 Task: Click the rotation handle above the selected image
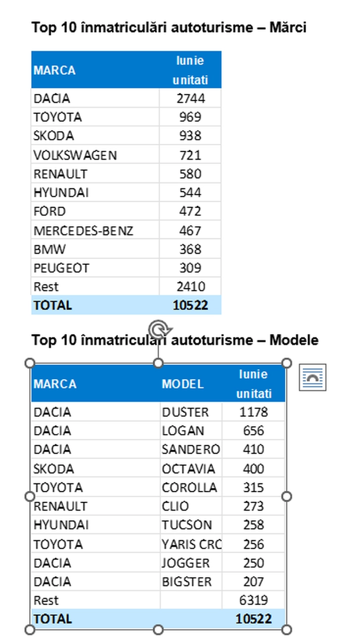(x=158, y=329)
